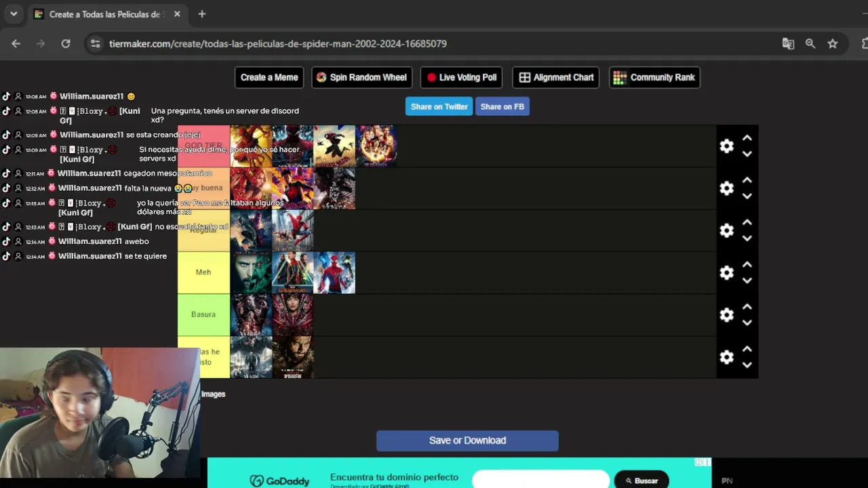Click chat message 'se te quiere'
This screenshot has height=488, width=868.
[x=146, y=256]
